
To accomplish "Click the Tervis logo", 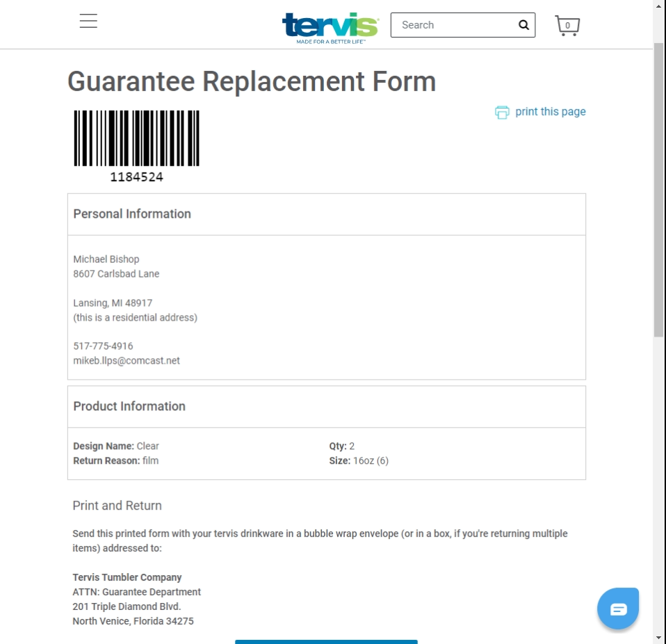I will (x=330, y=26).
